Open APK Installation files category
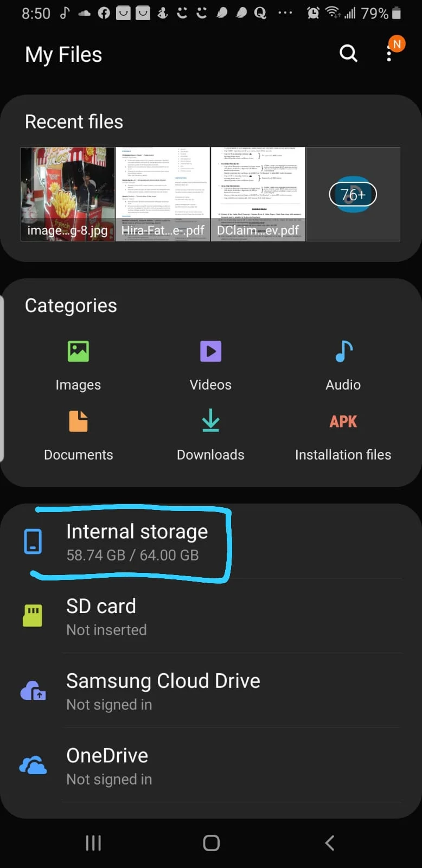422x868 pixels. (343, 421)
